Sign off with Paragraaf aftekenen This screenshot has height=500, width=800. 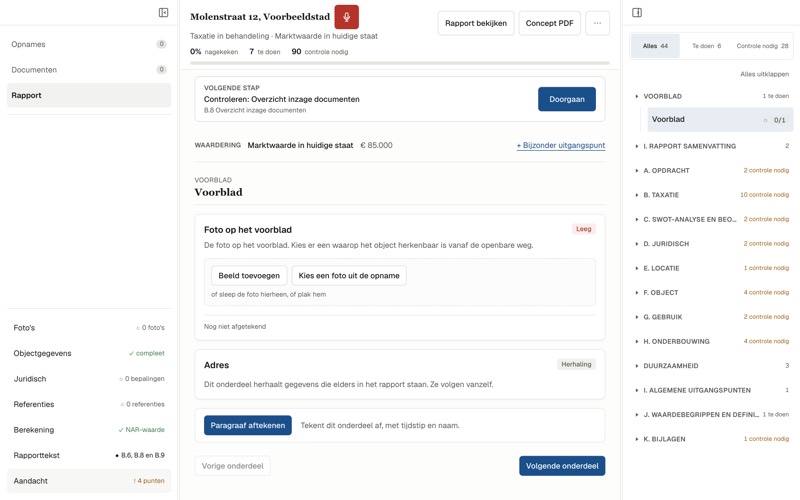pyautogui.click(x=248, y=426)
